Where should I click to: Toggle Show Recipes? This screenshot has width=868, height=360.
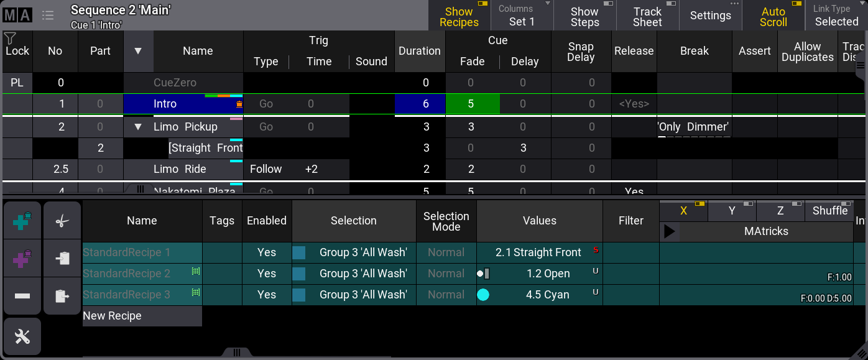[x=459, y=16]
